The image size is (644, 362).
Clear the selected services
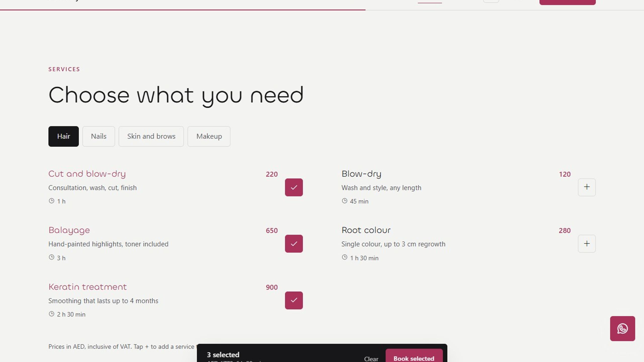[x=371, y=359]
